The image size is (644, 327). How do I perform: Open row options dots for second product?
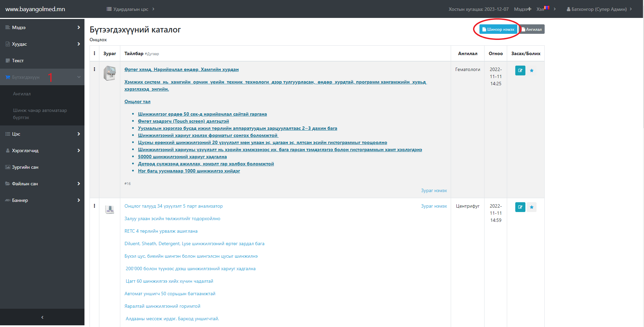pyautogui.click(x=94, y=206)
